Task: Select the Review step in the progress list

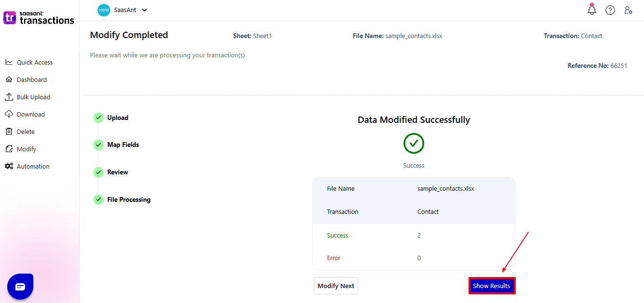Action: [98, 172]
